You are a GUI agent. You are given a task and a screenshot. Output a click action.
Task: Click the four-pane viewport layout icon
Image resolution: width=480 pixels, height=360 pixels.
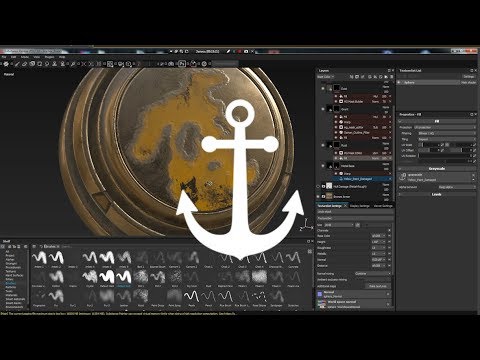(x=110, y=64)
